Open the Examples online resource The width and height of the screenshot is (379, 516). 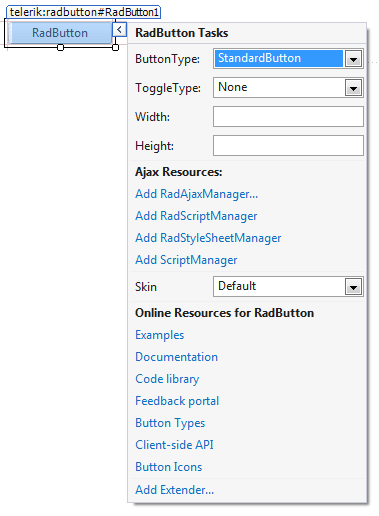pos(159,335)
